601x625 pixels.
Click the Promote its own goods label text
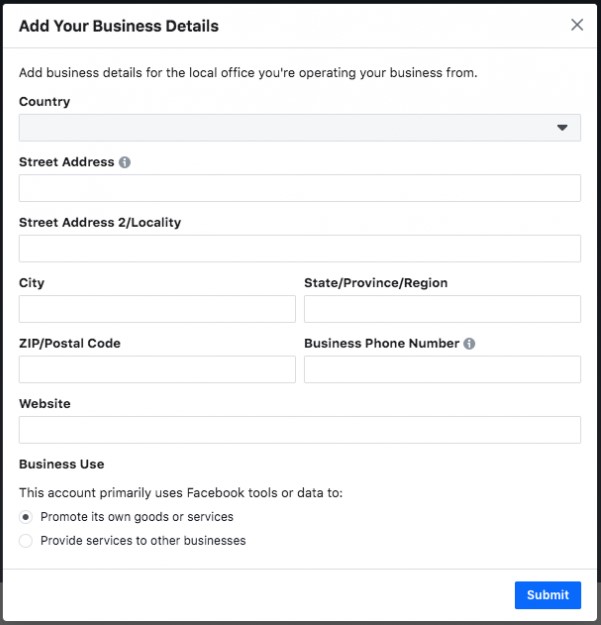coord(137,517)
